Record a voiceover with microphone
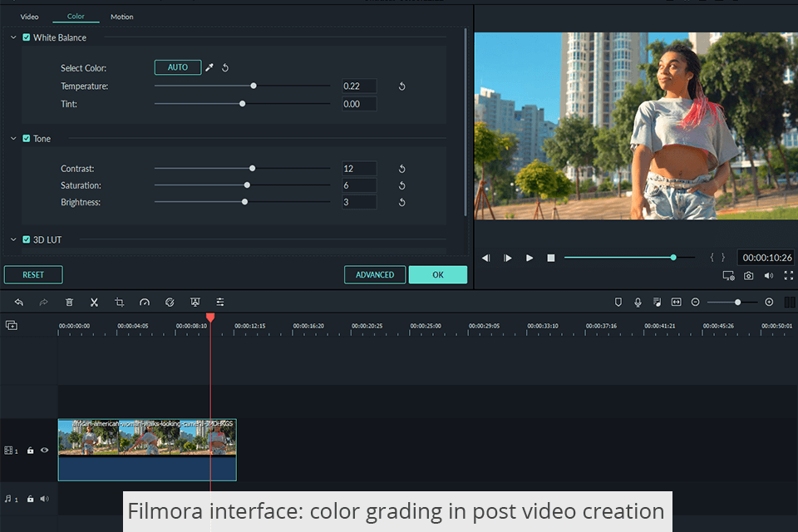 click(x=638, y=303)
